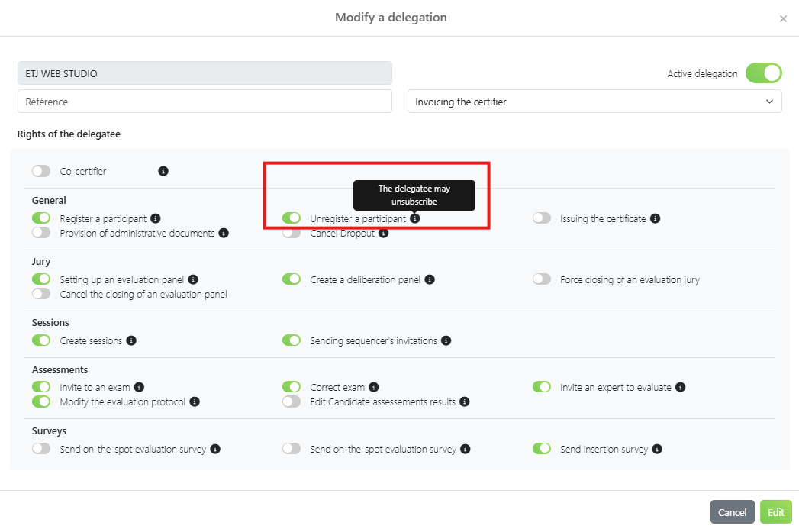Viewport: 799px width, 532px height.
Task: Open the Invoicing the certifier dropdown
Action: pos(594,102)
